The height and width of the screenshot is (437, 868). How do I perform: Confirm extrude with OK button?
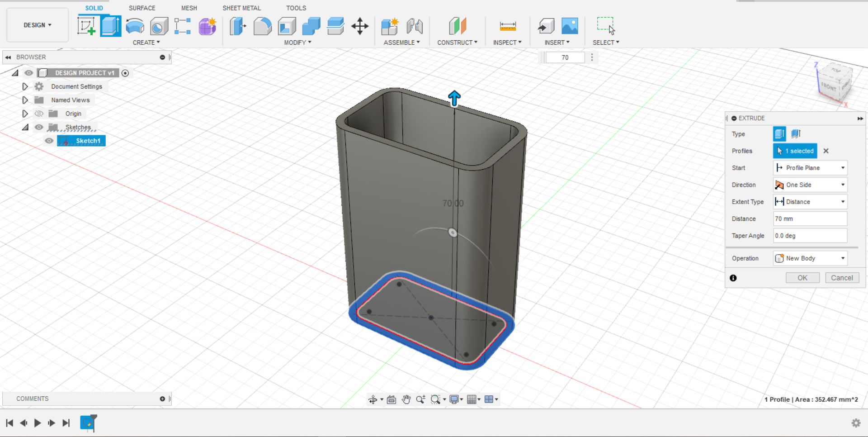[x=802, y=278]
